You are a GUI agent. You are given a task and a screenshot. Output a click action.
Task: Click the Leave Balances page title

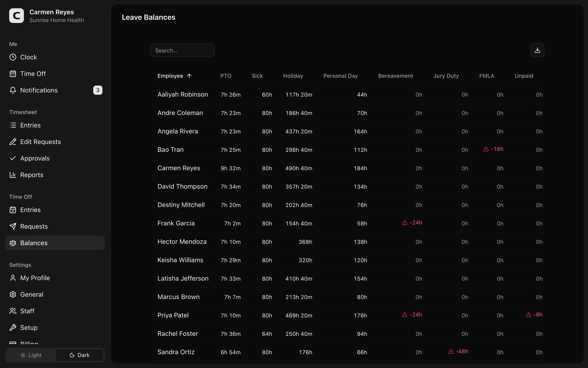[x=149, y=17]
